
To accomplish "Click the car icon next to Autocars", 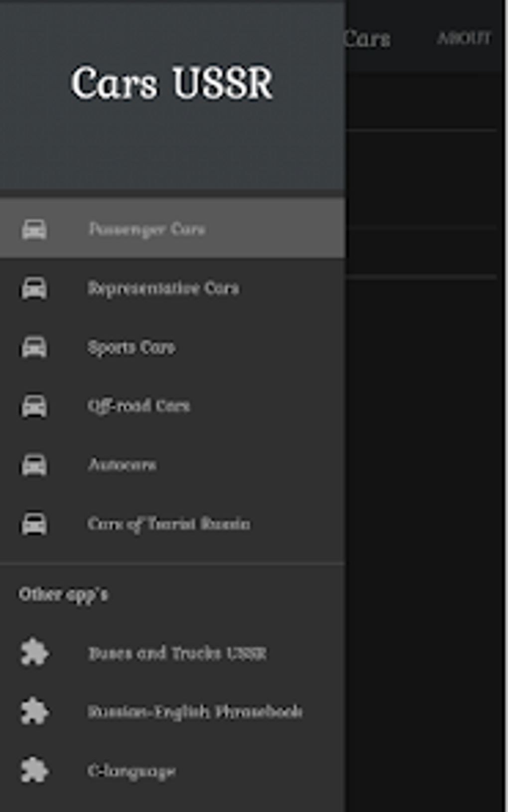I will tap(34, 465).
